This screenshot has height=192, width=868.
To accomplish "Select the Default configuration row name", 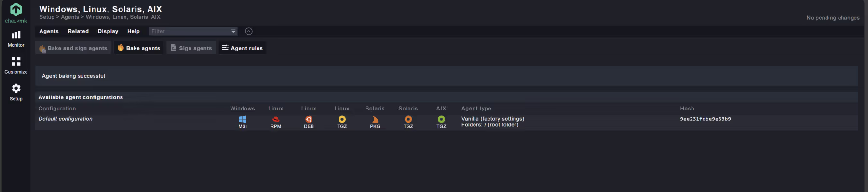I will (66, 119).
